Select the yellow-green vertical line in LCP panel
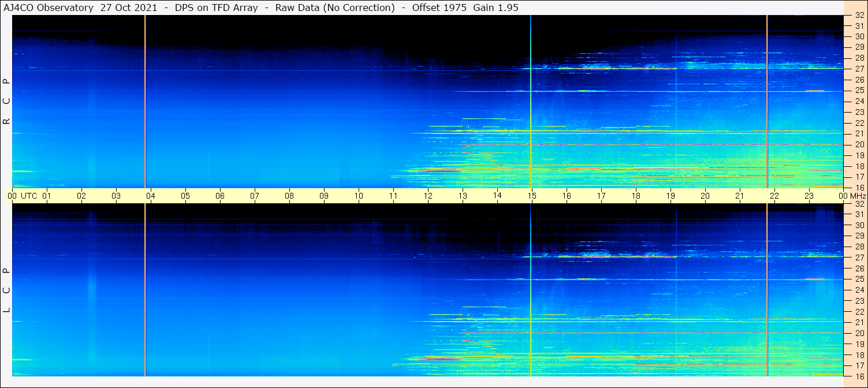Viewport: 868px width, 388px height. 767,289
